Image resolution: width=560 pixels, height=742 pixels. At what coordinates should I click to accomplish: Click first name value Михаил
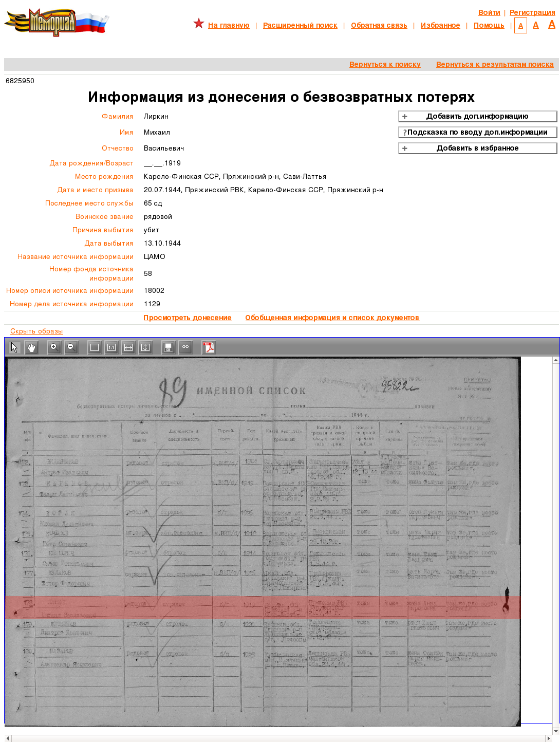(157, 132)
